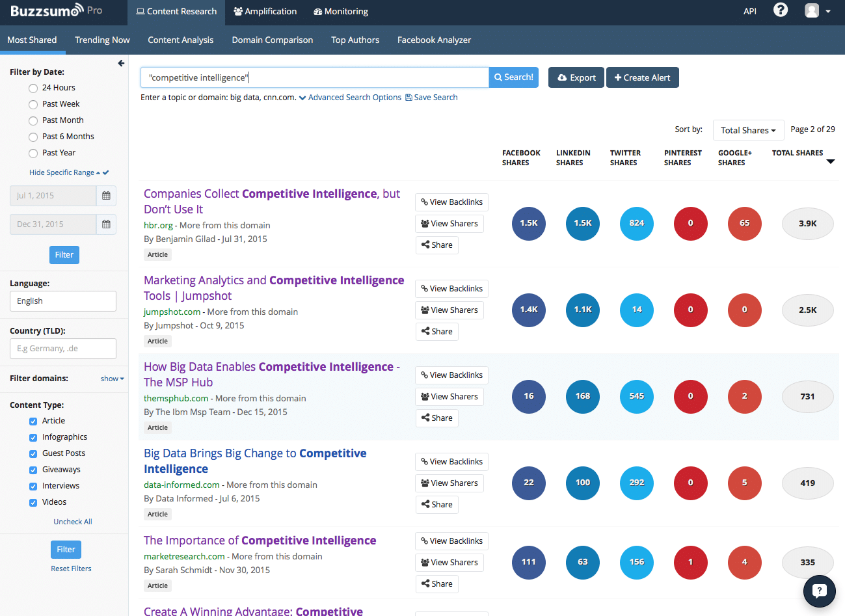845x616 pixels.
Task: Uncheck the Giveaways content type
Action: [33, 470]
